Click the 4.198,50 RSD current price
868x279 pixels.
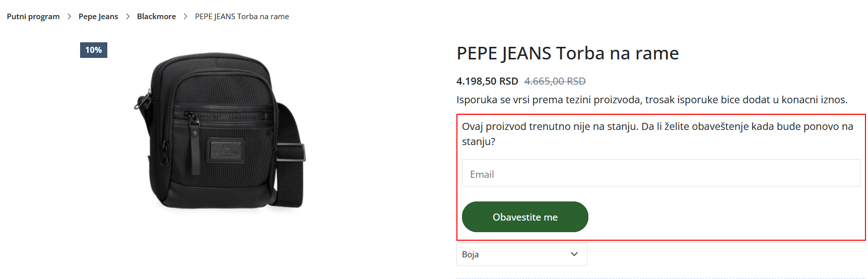click(x=487, y=81)
